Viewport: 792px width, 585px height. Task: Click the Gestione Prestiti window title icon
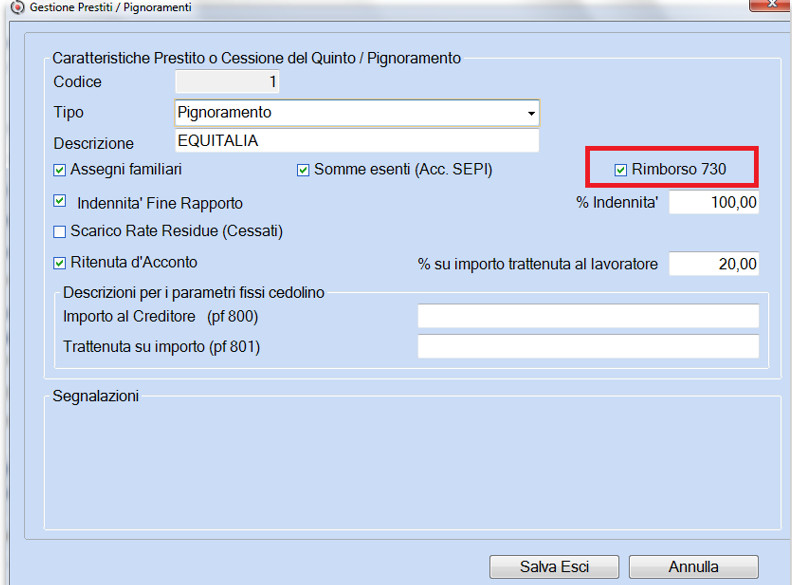coord(18,8)
